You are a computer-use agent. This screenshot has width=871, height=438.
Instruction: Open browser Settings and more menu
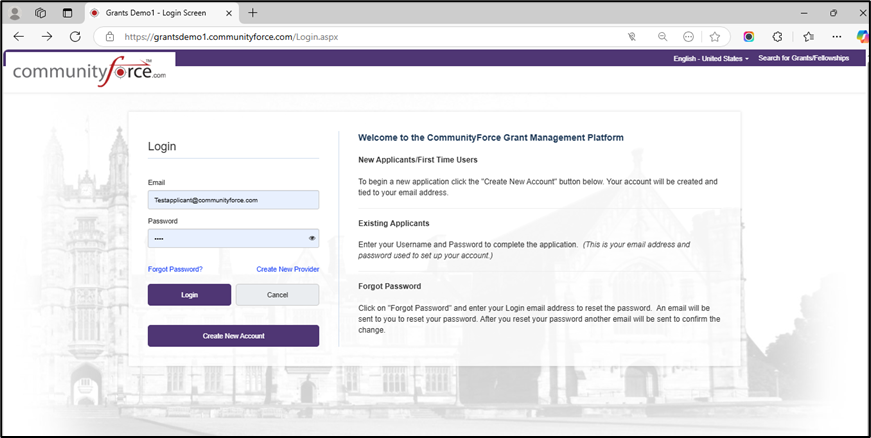[x=837, y=37]
